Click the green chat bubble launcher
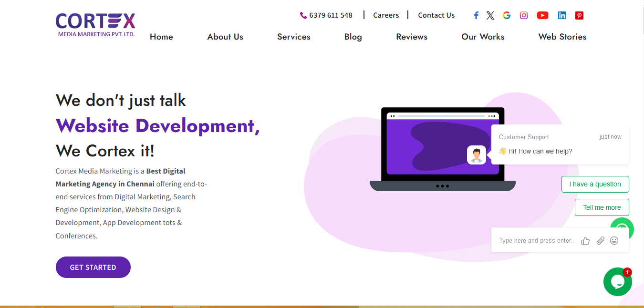 pos(618,282)
